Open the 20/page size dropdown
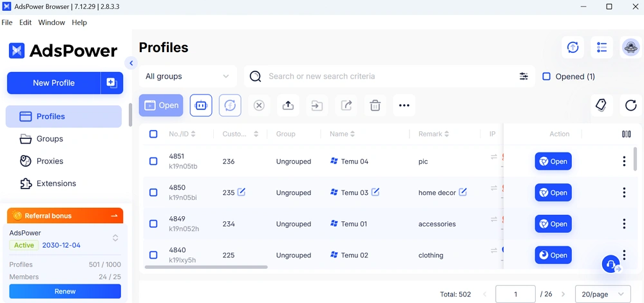This screenshot has height=303, width=644. [602, 294]
